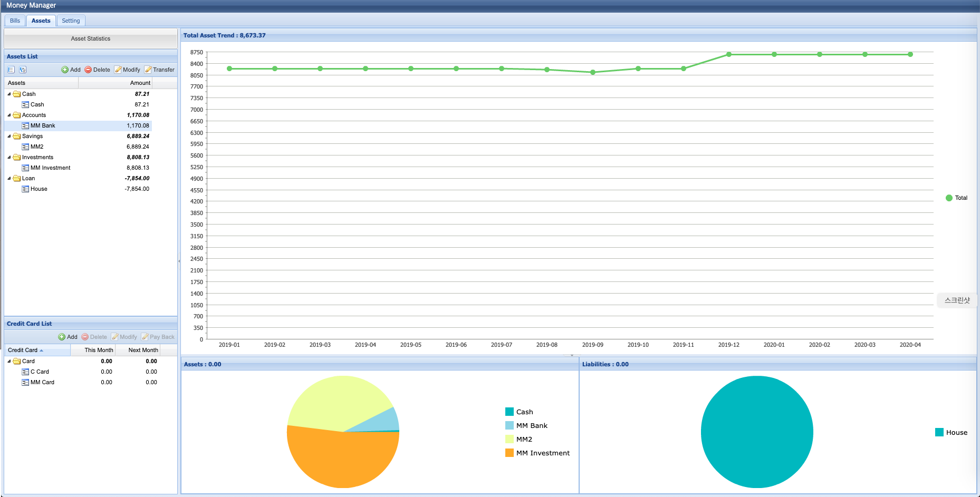Select the House loan item icon
This screenshot has width=980, height=497.
pyautogui.click(x=25, y=189)
